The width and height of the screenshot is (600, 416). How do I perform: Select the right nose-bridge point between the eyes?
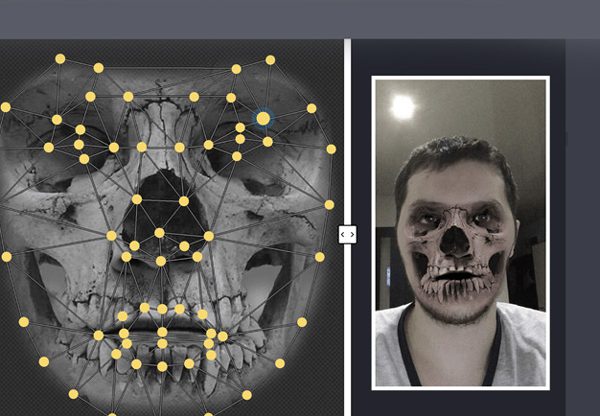tap(180, 147)
